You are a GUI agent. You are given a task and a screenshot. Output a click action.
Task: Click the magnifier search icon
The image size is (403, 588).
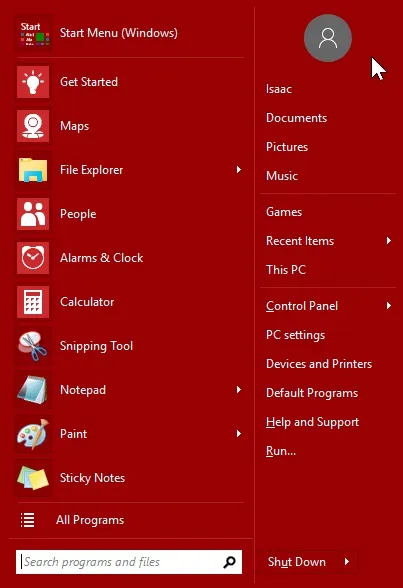point(229,562)
